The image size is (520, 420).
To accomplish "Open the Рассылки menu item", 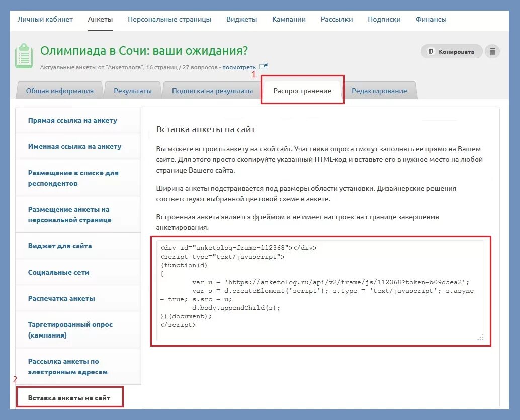I will [x=336, y=19].
